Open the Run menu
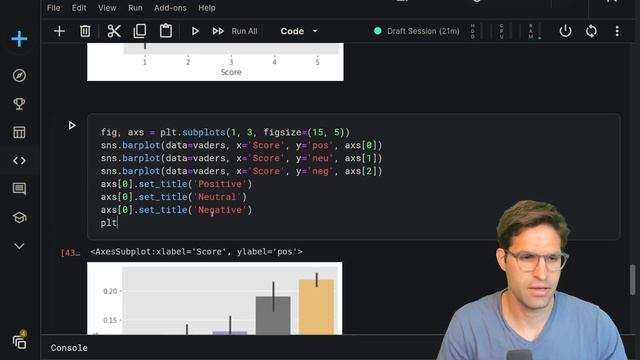Image resolution: width=640 pixels, height=360 pixels. [135, 8]
